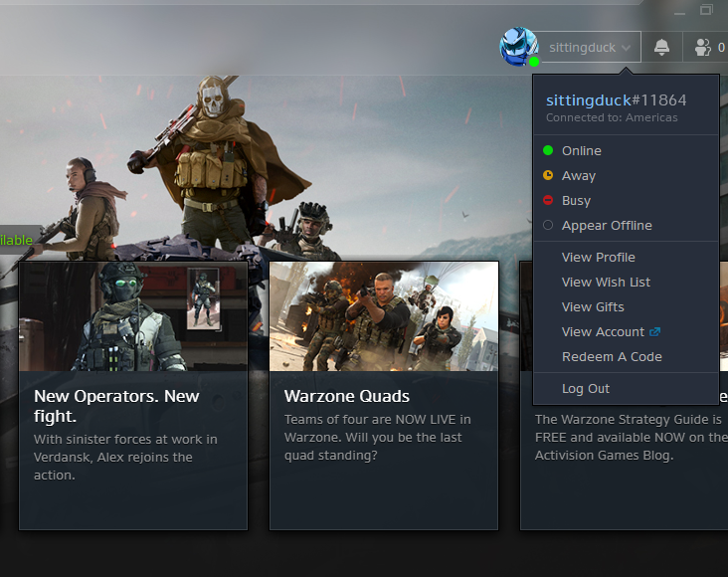This screenshot has width=728, height=577.
Task: Open the friends list icon
Action: [x=702, y=48]
